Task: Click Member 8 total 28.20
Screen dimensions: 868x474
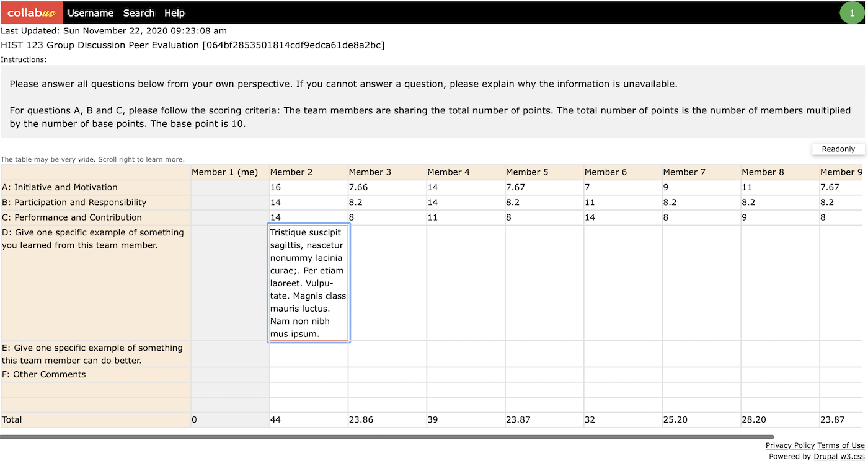Action: (x=781, y=419)
